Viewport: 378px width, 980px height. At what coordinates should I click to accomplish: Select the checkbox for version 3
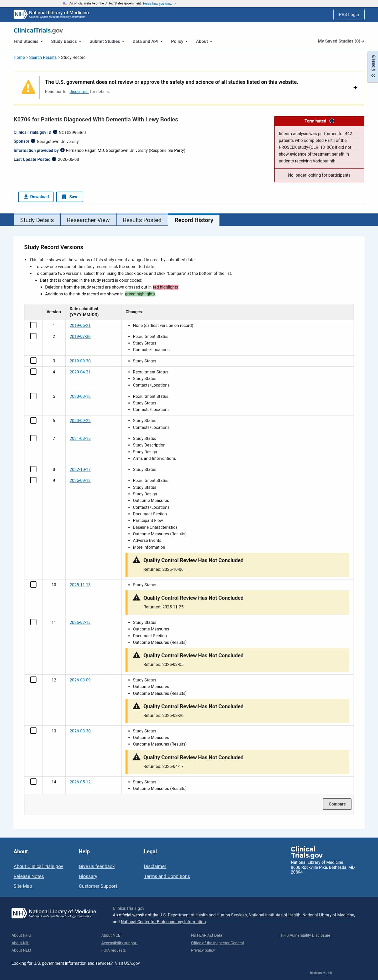[33, 361]
